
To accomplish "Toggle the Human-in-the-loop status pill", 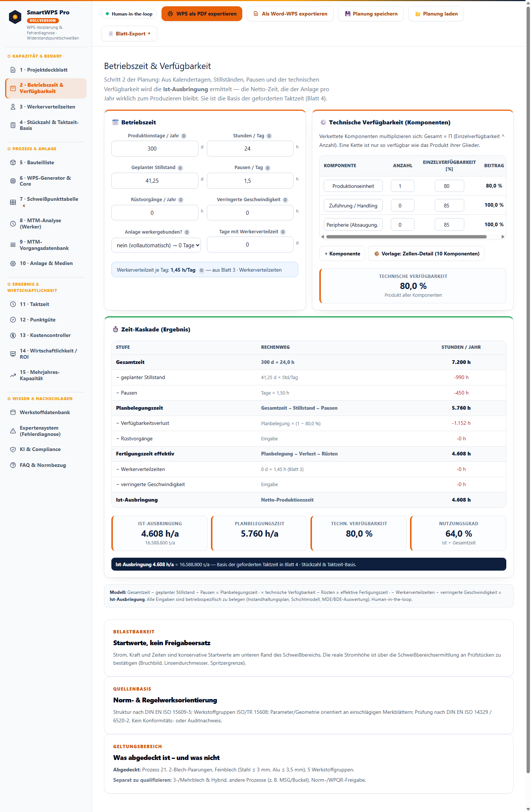I will 129,14.
